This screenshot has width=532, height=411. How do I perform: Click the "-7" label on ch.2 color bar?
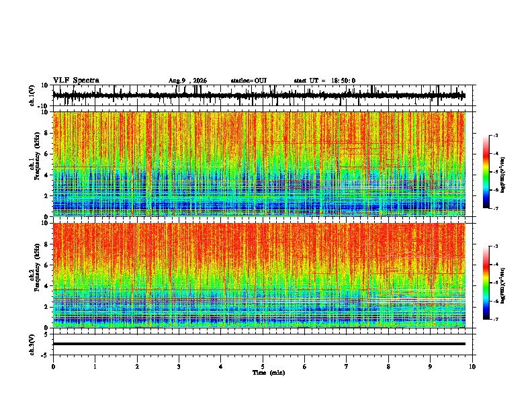[x=496, y=319]
